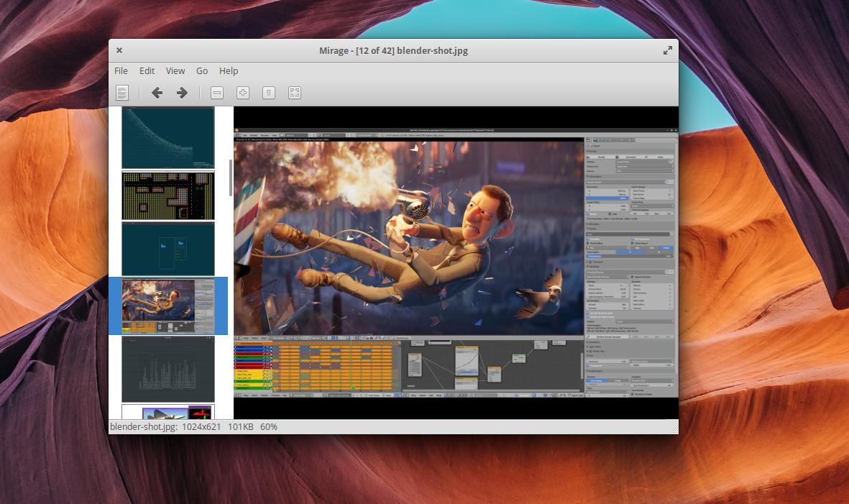
Task: Open the Help menu
Action: pyautogui.click(x=229, y=70)
